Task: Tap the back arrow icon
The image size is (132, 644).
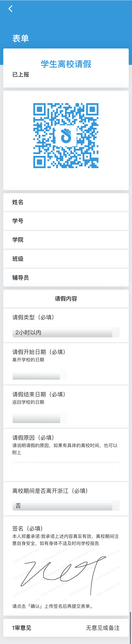Action: pos(10,9)
